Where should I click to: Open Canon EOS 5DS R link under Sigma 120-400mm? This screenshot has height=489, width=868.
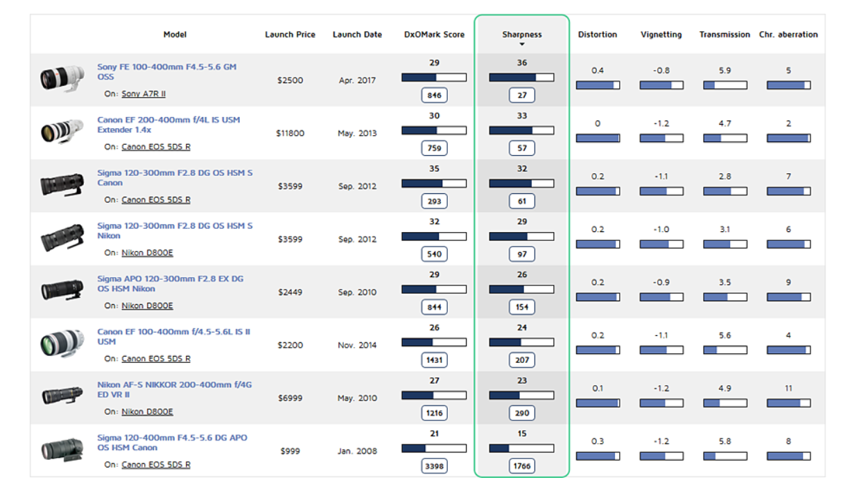(156, 465)
